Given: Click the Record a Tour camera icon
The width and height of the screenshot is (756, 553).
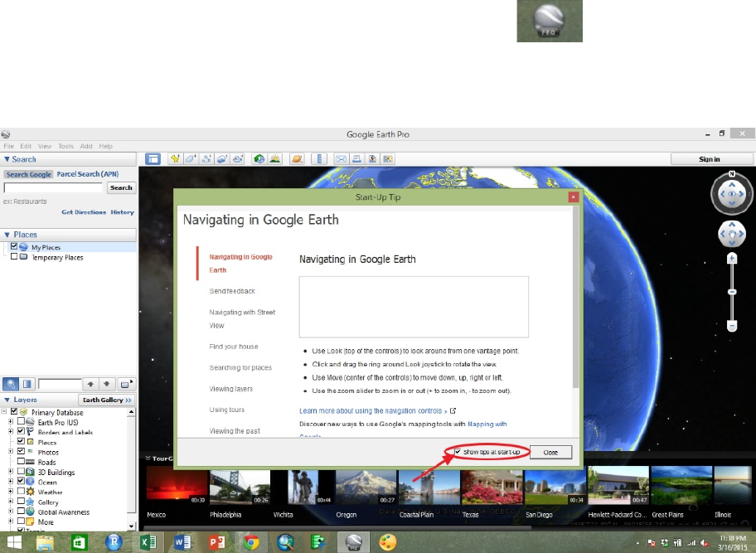Looking at the screenshot, I should [238, 158].
